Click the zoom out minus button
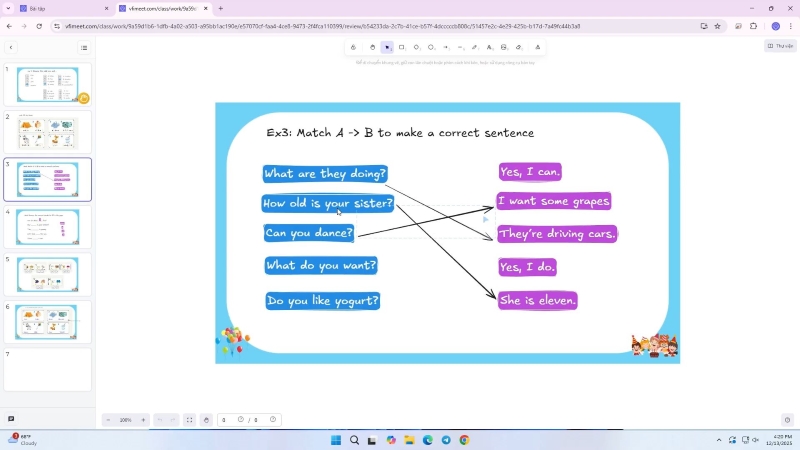This screenshot has width=800, height=450. click(x=108, y=420)
